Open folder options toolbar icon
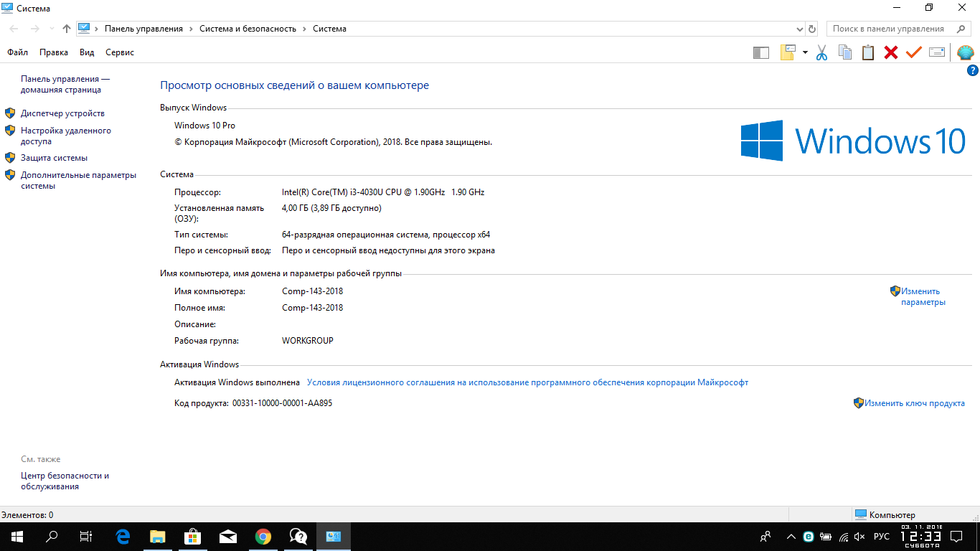This screenshot has height=551, width=980. (788, 52)
